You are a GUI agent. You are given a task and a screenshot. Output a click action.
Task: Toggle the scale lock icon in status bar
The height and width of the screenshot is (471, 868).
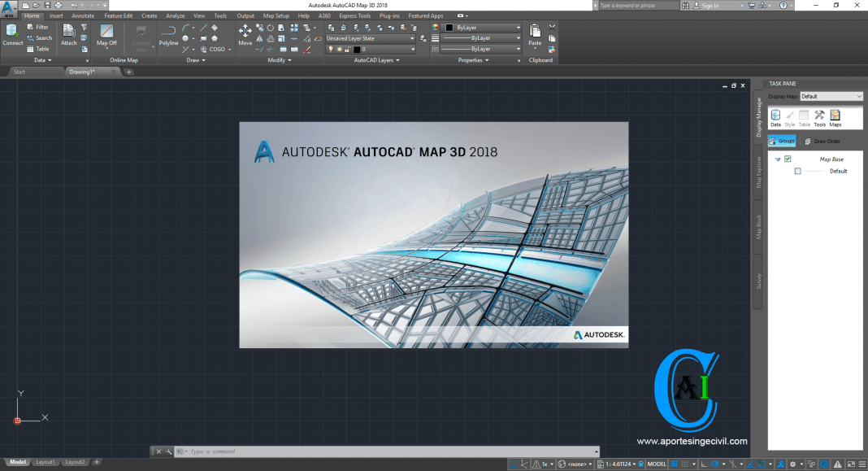(x=641, y=464)
